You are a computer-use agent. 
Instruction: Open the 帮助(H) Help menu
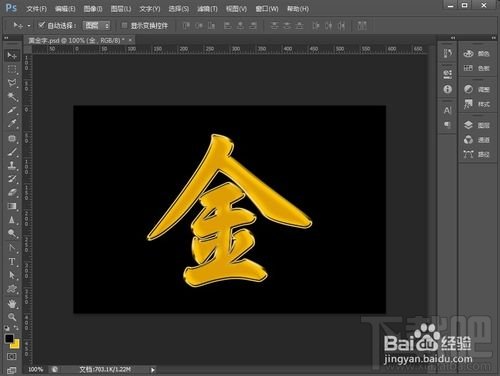click(298, 9)
